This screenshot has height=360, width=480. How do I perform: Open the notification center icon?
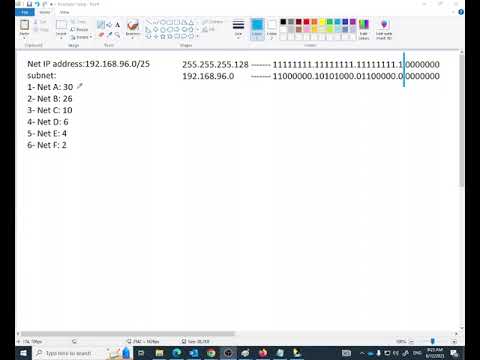(454, 353)
